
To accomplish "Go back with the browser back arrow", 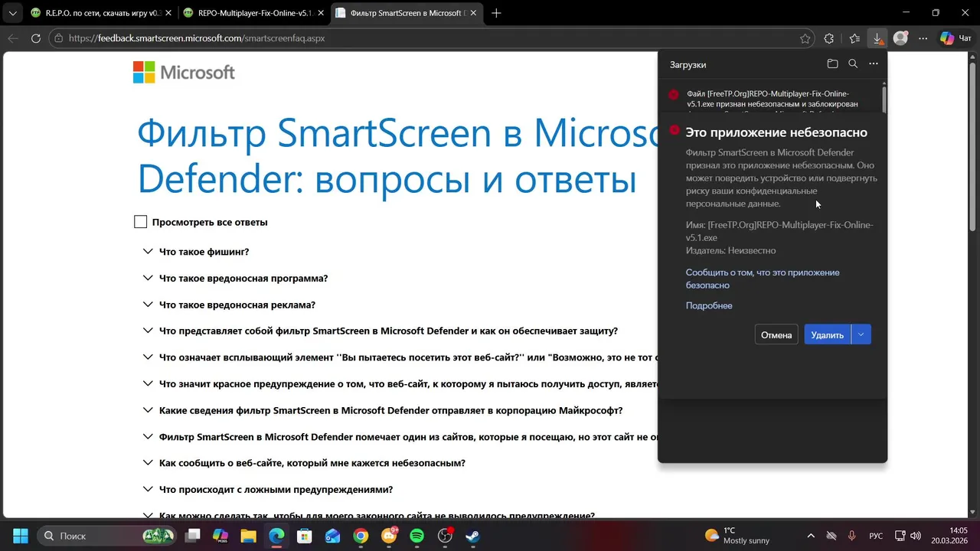I will [13, 38].
